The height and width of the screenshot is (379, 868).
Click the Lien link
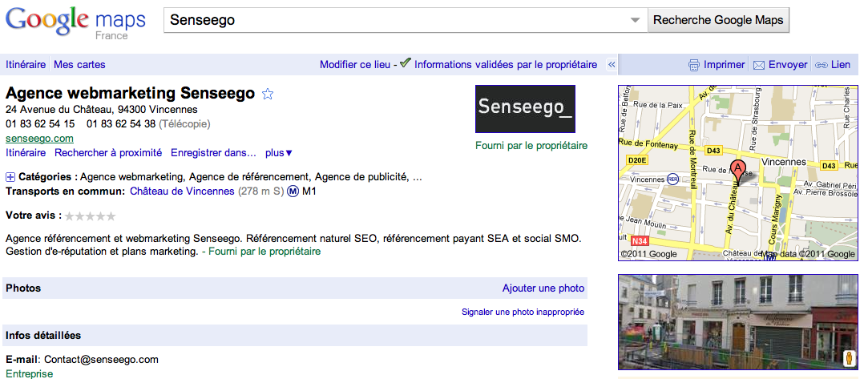(x=840, y=65)
